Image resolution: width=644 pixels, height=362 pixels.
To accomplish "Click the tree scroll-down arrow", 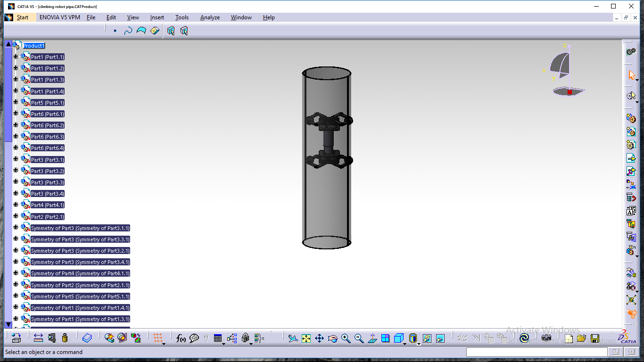I will click(x=8, y=324).
